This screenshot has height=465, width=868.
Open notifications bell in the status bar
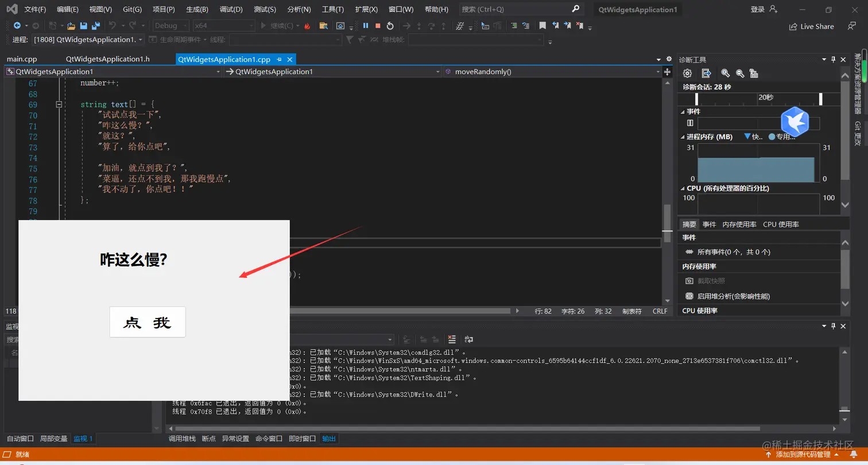[854, 454]
